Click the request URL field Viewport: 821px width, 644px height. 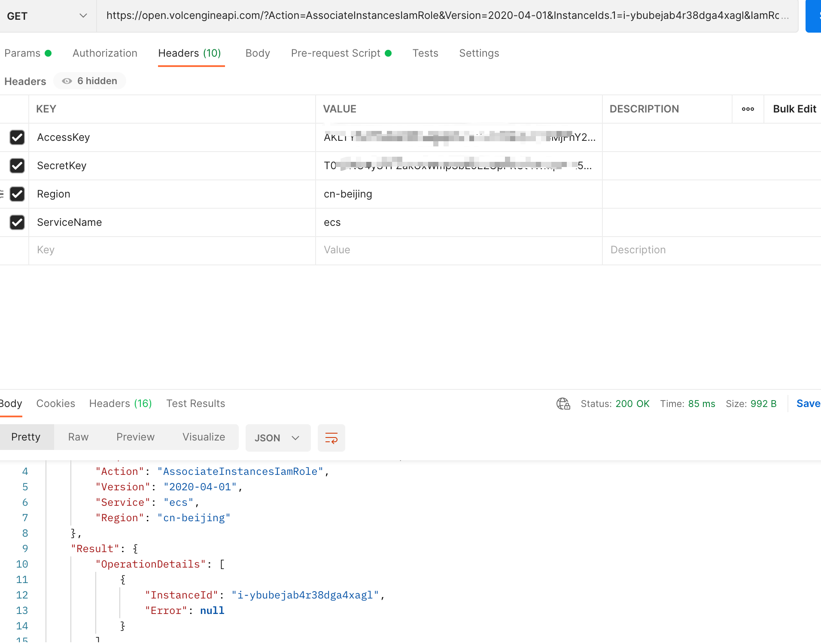point(447,16)
